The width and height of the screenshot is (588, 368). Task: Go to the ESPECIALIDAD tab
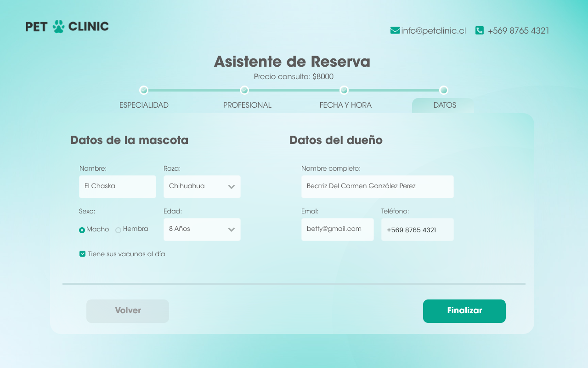point(144,105)
